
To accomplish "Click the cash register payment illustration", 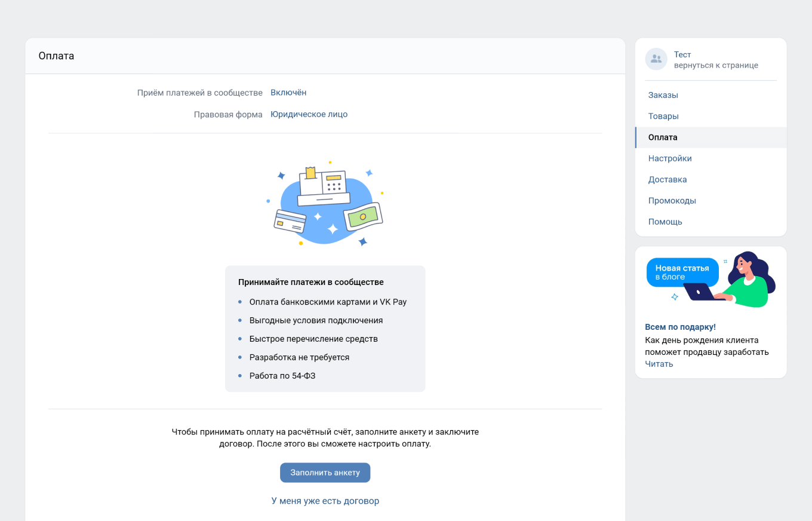I will coord(325,203).
